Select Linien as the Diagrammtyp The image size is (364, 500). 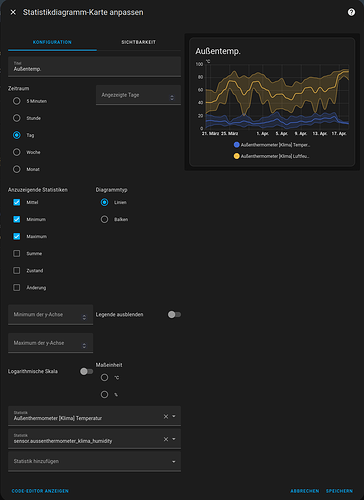click(104, 202)
